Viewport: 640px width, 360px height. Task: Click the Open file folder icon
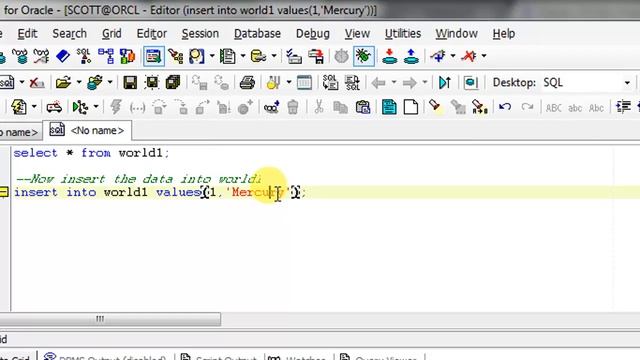coord(63,83)
